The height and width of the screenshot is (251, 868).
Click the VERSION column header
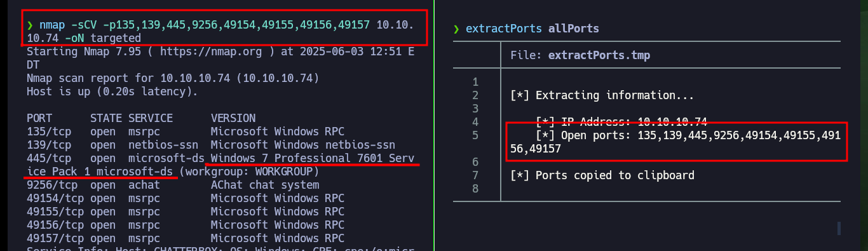[x=233, y=118]
